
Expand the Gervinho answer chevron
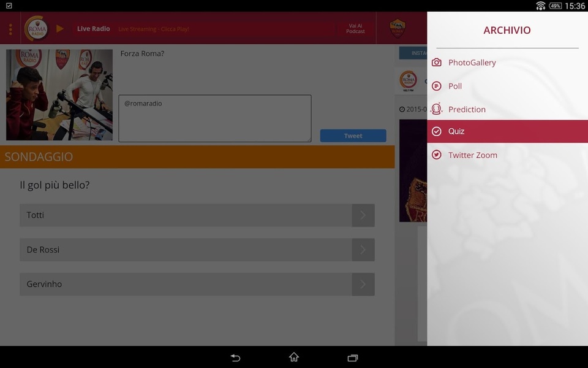(x=363, y=284)
